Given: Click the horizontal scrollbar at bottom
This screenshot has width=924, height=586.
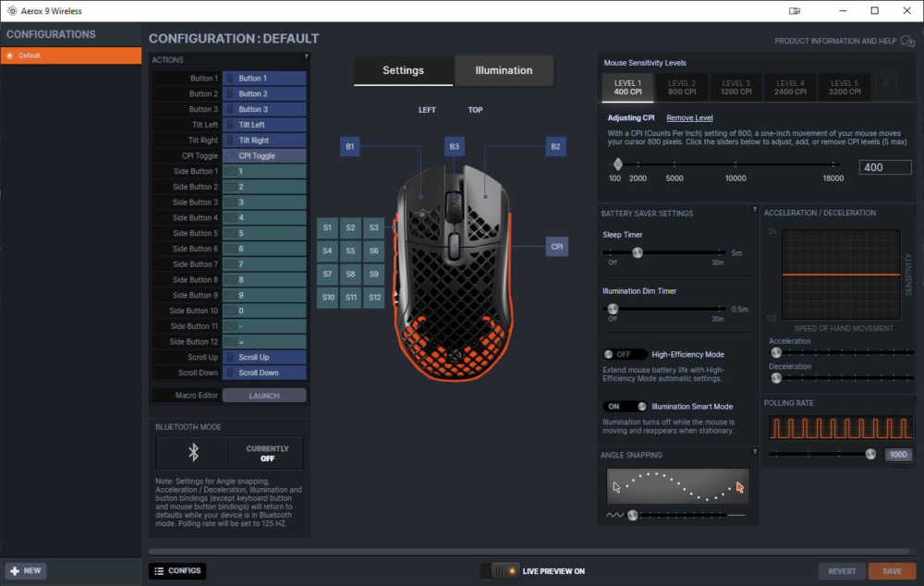Looking at the screenshot, I should (529, 552).
